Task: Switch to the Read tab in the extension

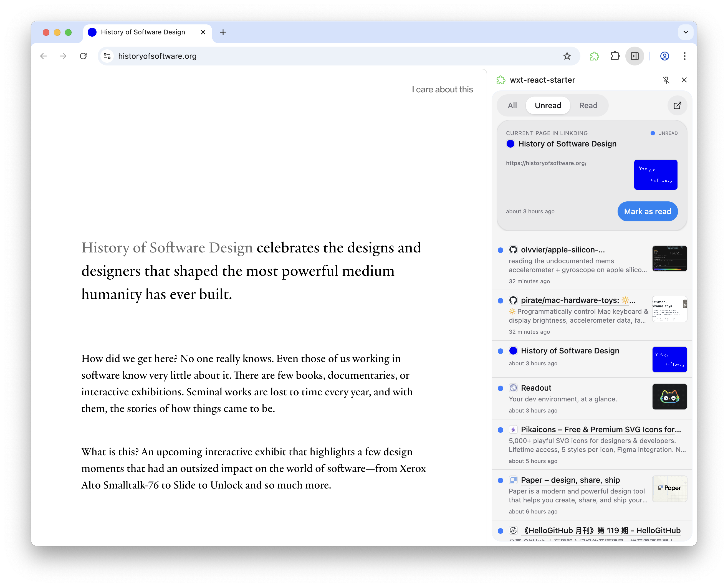Action: (x=588, y=105)
